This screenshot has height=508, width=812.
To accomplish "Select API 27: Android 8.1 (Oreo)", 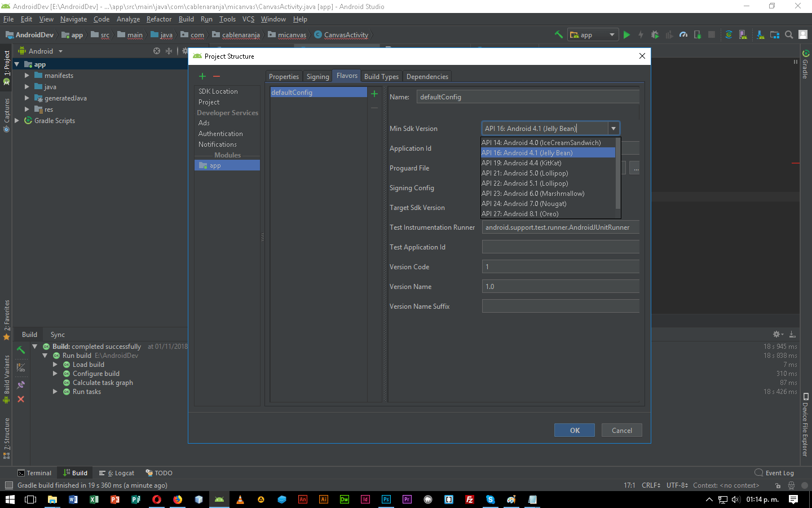I will click(548, 214).
